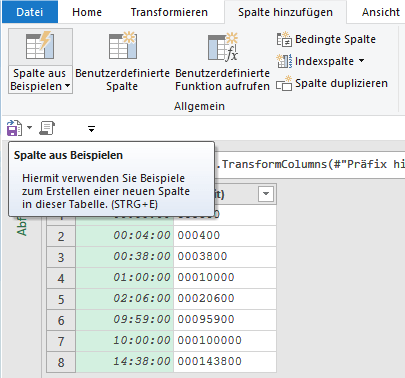Open the Customize Quick Access Toolbar dropdown

pyautogui.click(x=91, y=129)
